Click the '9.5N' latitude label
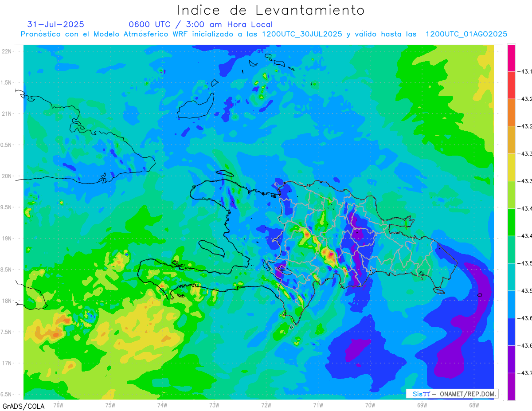This screenshot has height=411, width=532. [7, 207]
